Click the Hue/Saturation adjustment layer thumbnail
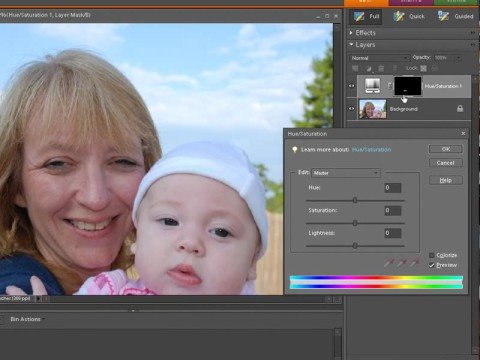 (x=373, y=86)
